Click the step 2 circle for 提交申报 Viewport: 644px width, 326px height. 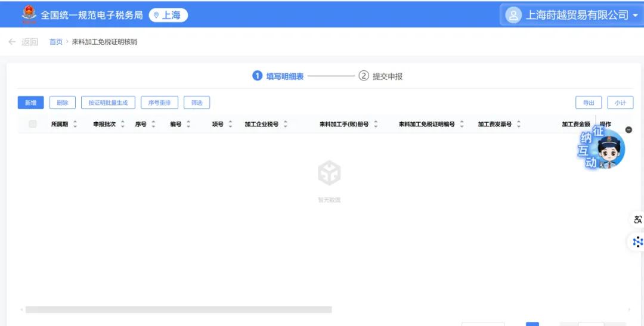(363, 76)
